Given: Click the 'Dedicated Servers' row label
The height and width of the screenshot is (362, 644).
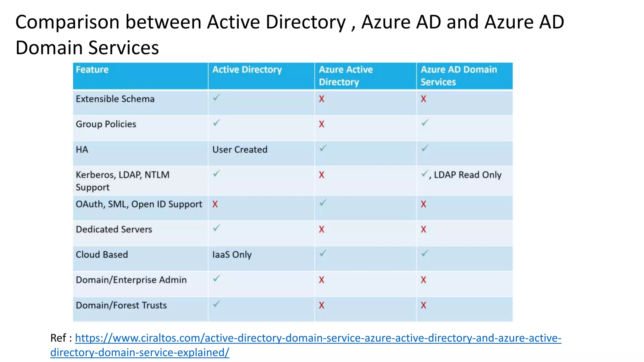Looking at the screenshot, I should coord(114,229).
